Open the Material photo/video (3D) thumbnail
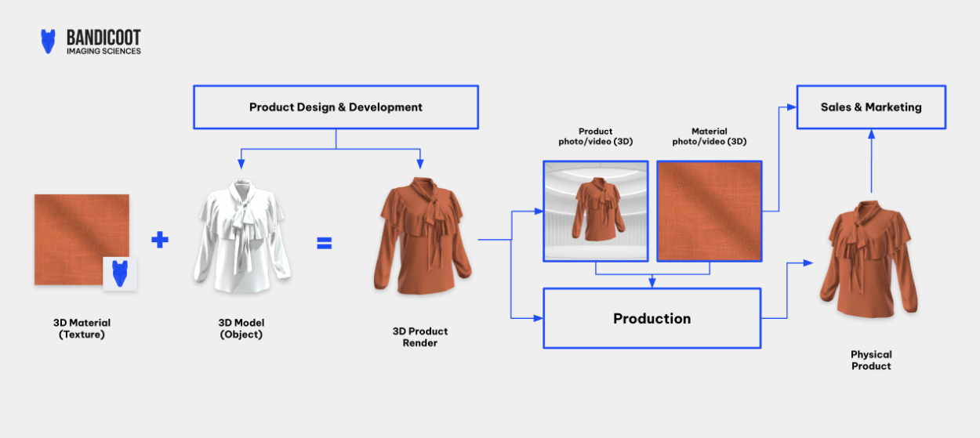The height and width of the screenshot is (438, 980). (x=709, y=211)
